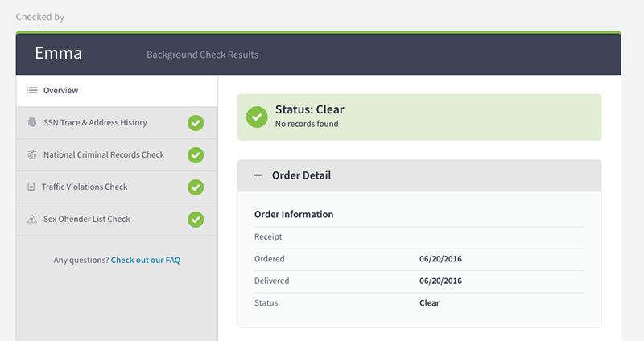This screenshot has height=341, width=644.
Task: Click the SSN Trace fingerprint icon
Action: pyautogui.click(x=32, y=122)
